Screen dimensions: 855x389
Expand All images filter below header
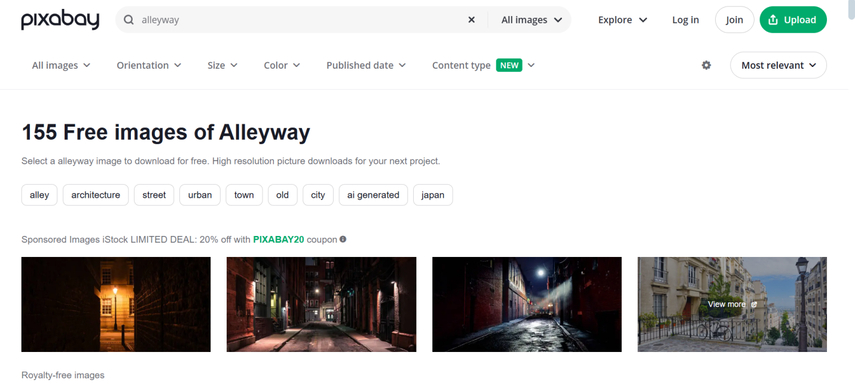(x=61, y=65)
